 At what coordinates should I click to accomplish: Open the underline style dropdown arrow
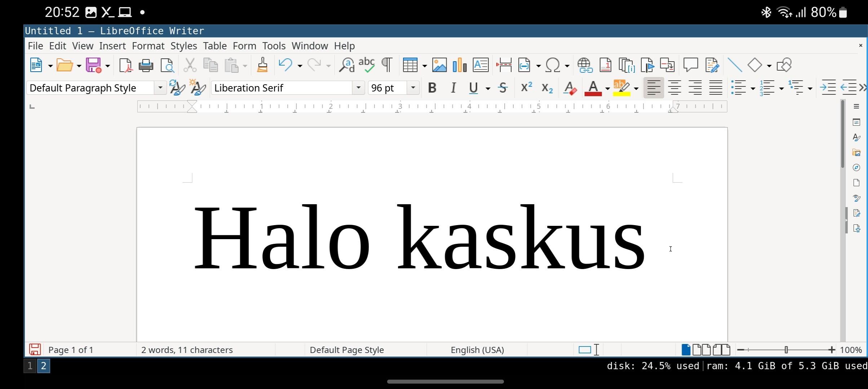click(488, 89)
